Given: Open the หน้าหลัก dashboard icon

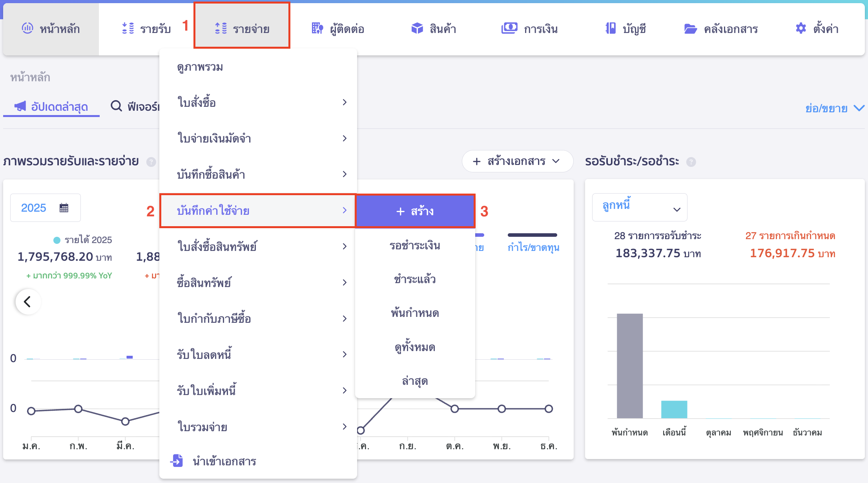Looking at the screenshot, I should (x=27, y=28).
